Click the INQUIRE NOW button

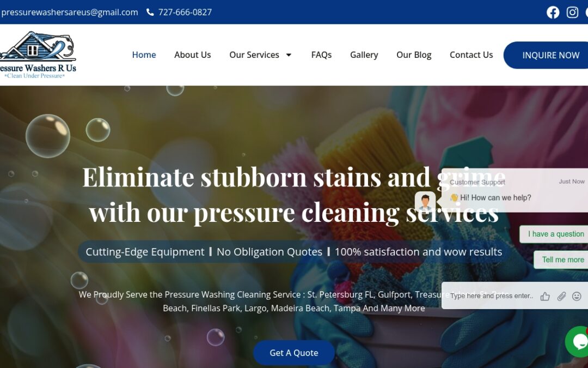[x=547, y=55]
